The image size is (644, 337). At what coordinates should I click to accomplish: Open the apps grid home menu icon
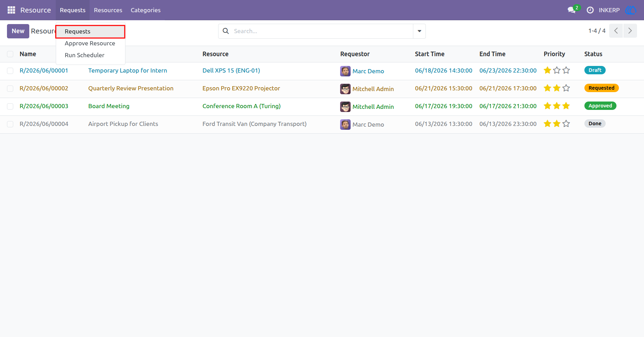pyautogui.click(x=11, y=10)
